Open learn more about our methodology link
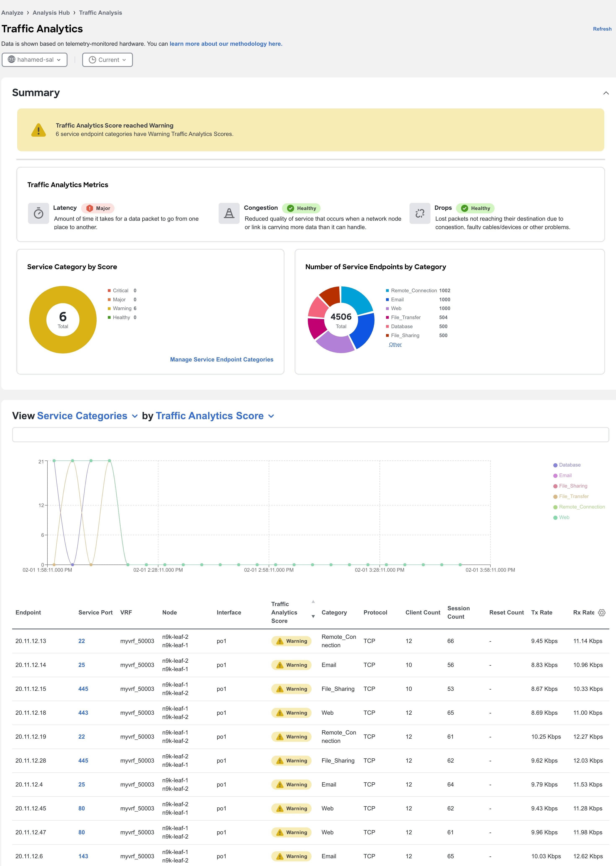This screenshot has width=616, height=866. (x=226, y=44)
